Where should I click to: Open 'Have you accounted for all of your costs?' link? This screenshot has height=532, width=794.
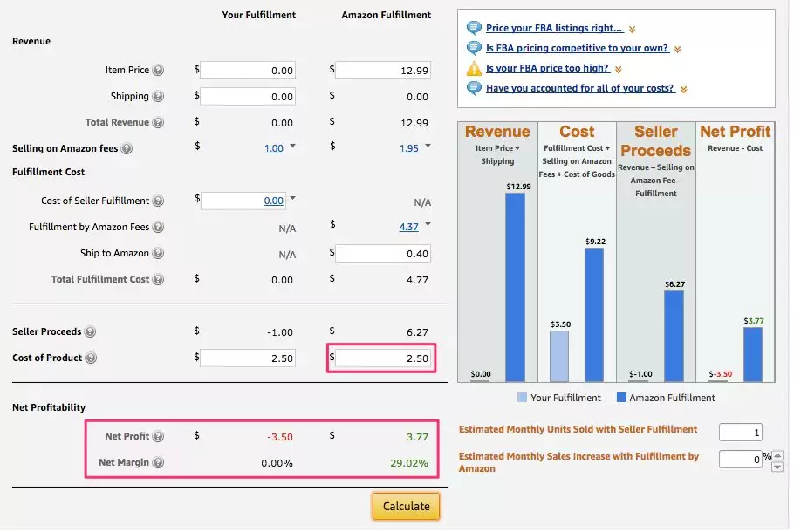coord(579,89)
